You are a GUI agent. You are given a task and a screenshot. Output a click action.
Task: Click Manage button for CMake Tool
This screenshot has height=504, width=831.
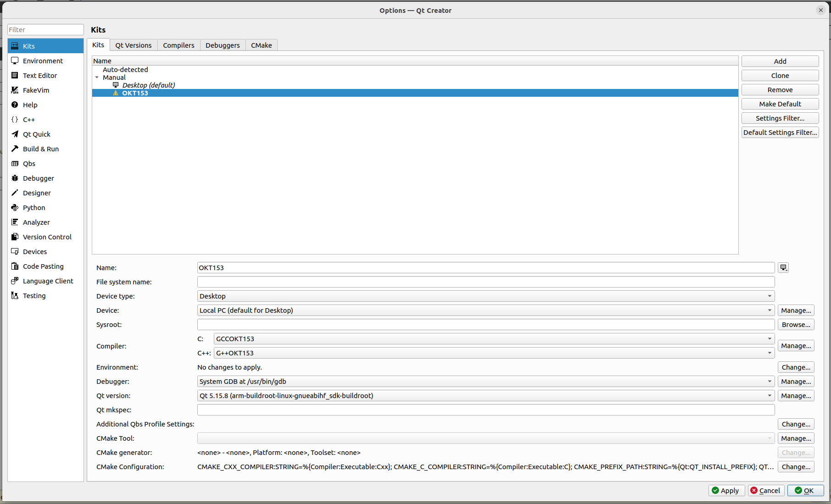click(x=796, y=438)
